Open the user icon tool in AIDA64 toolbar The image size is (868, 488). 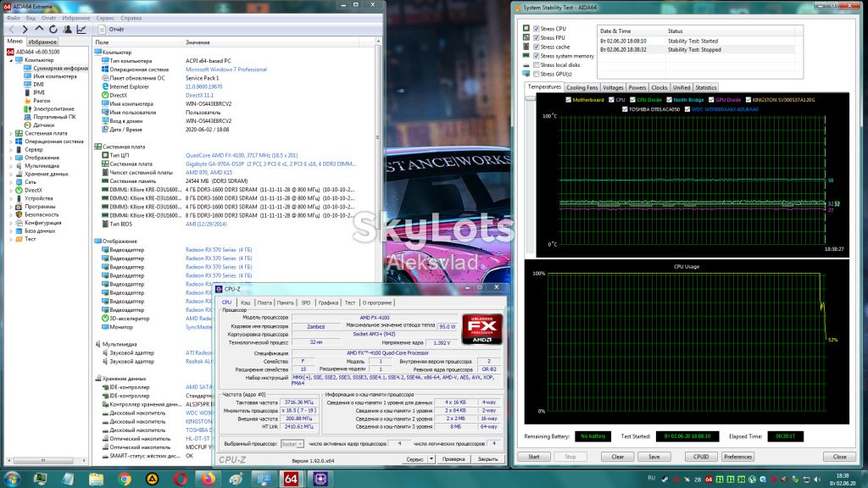[68, 30]
